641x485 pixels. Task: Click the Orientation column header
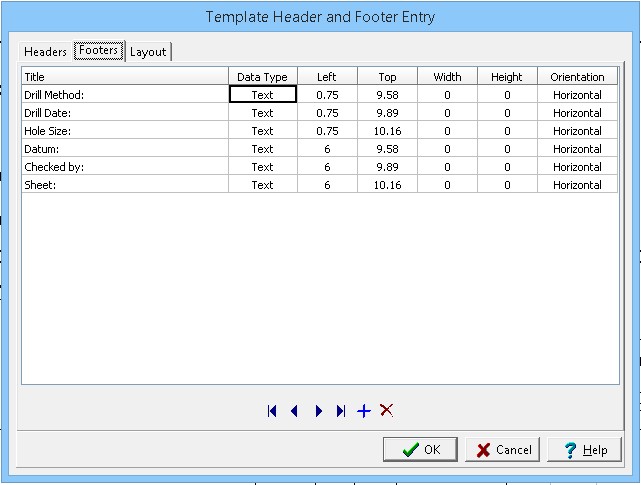pyautogui.click(x=577, y=77)
